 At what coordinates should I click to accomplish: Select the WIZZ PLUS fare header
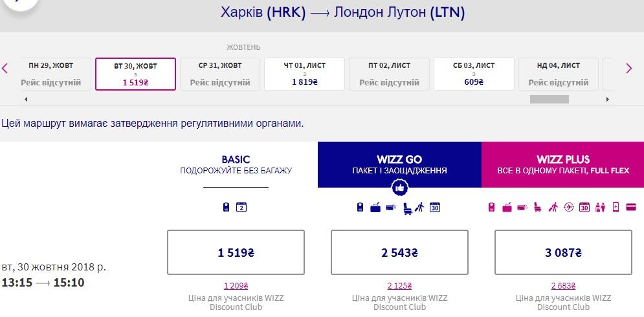[562, 164]
